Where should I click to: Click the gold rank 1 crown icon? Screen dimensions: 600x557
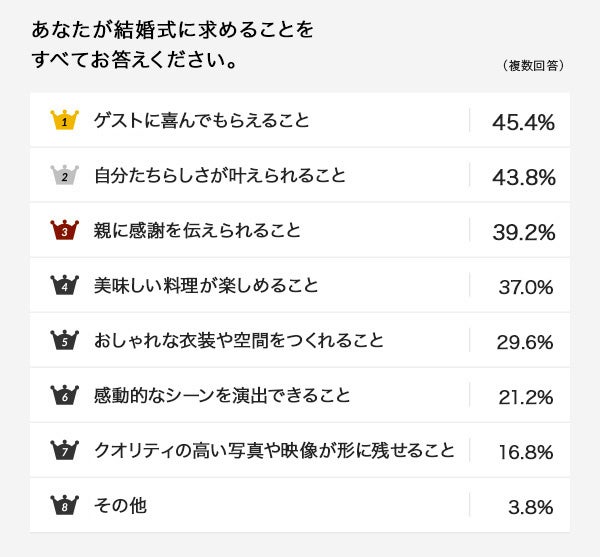click(64, 120)
